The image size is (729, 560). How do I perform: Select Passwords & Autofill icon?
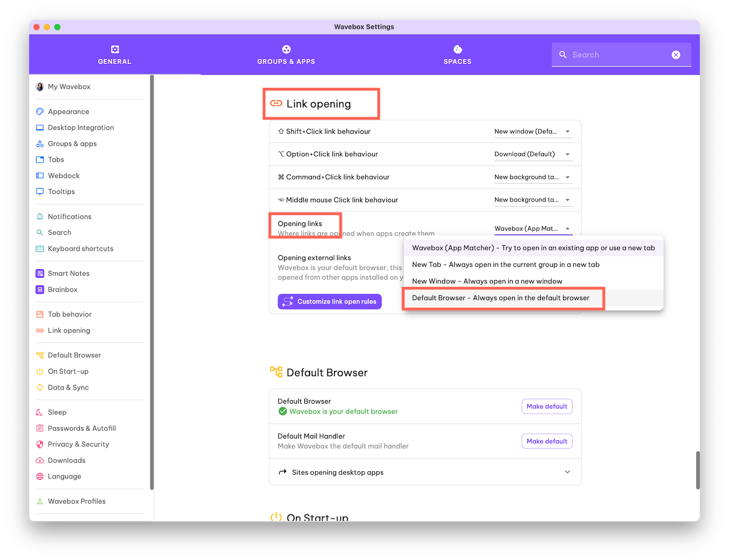click(40, 428)
